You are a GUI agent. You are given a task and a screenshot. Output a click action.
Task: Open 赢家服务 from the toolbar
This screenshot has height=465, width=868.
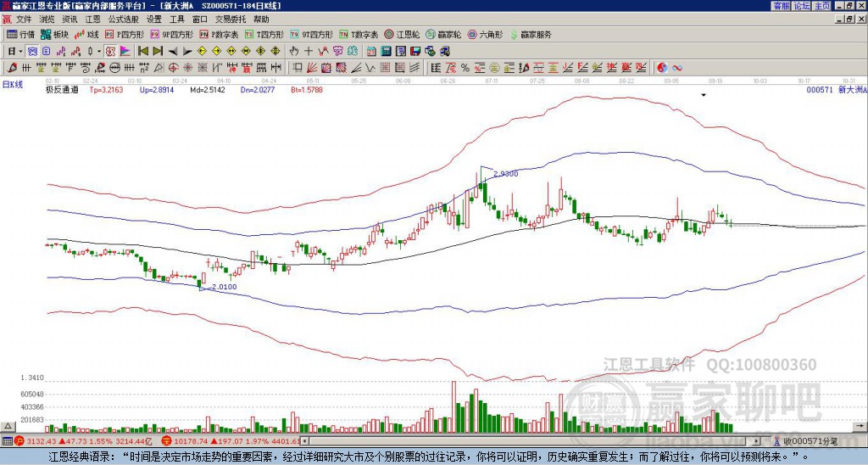tap(531, 34)
